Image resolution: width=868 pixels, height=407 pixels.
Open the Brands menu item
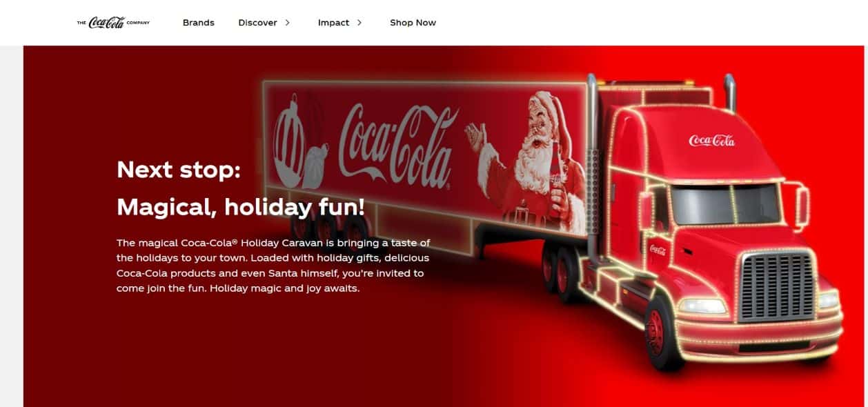(x=198, y=23)
